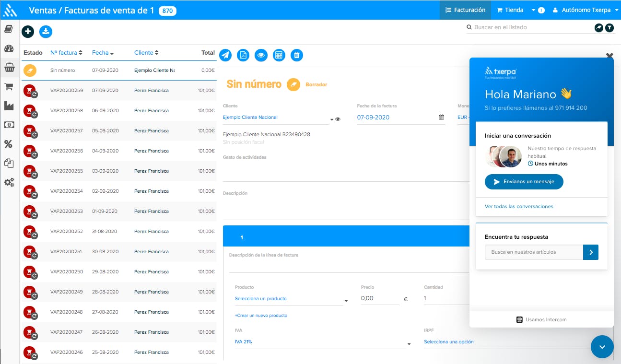The image size is (621, 364).
Task: Preview invoice with eye icon in toolbar
Action: 261,55
